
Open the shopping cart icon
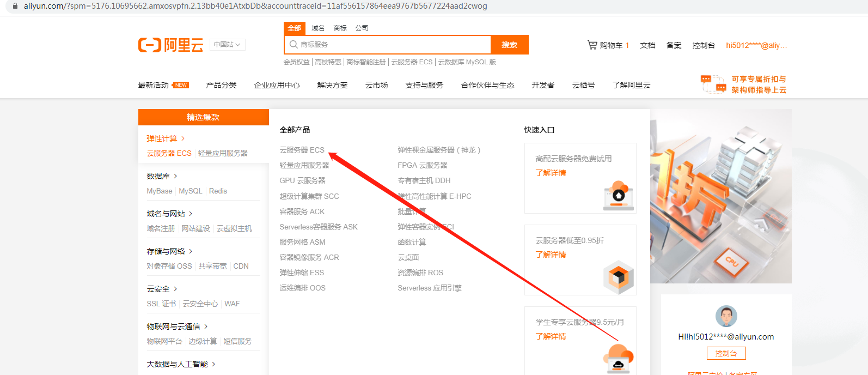point(592,45)
